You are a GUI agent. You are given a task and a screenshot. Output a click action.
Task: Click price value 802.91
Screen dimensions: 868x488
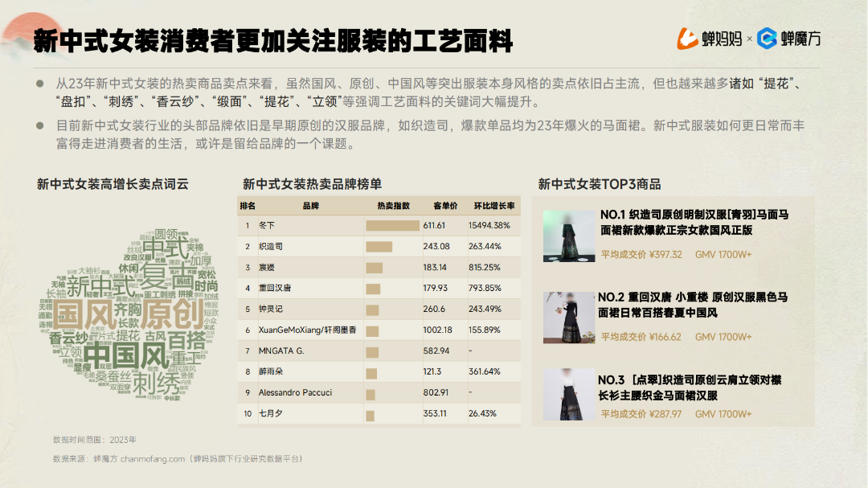click(436, 392)
